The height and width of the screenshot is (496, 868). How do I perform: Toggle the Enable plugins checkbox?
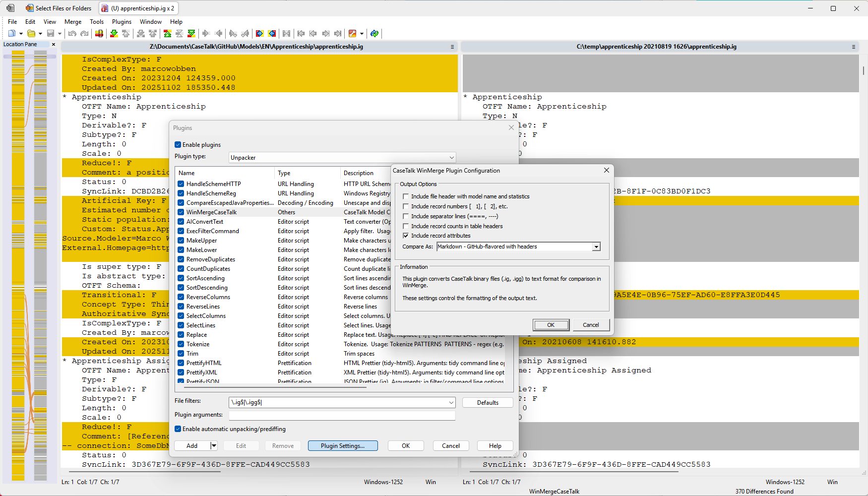point(178,145)
